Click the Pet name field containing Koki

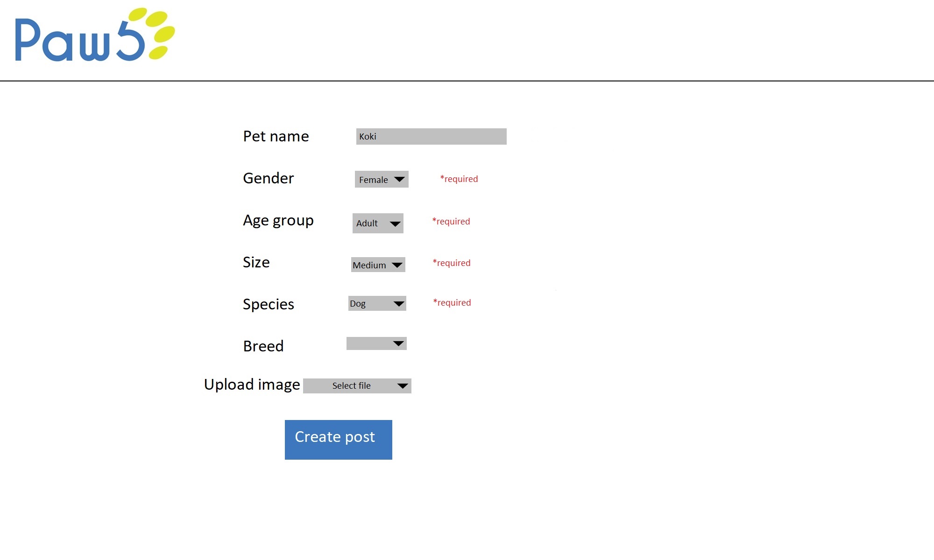coord(431,136)
